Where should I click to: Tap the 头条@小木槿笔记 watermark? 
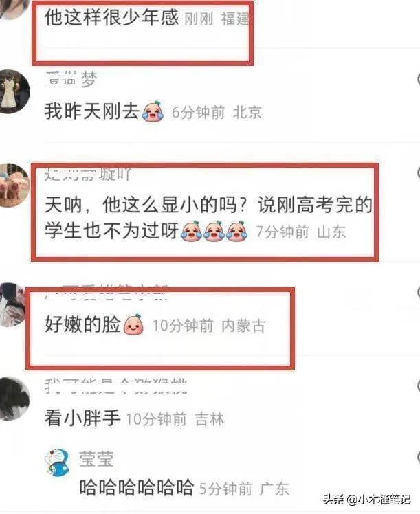click(x=367, y=500)
